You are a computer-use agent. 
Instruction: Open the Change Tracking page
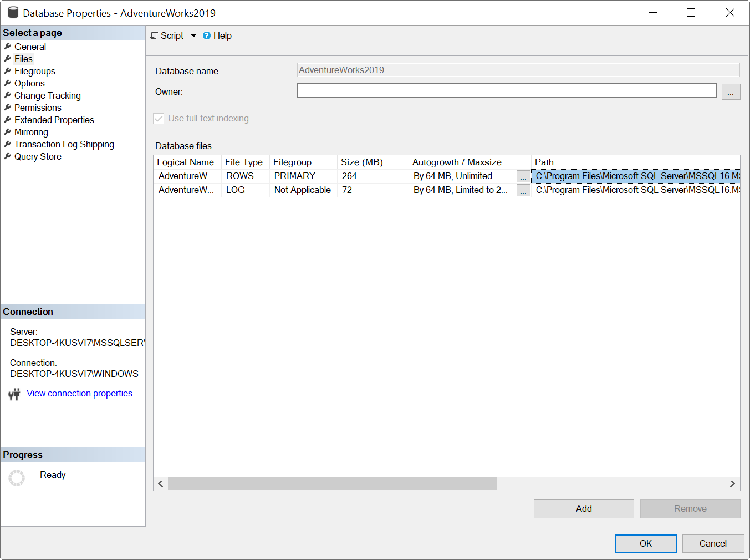[x=48, y=95]
